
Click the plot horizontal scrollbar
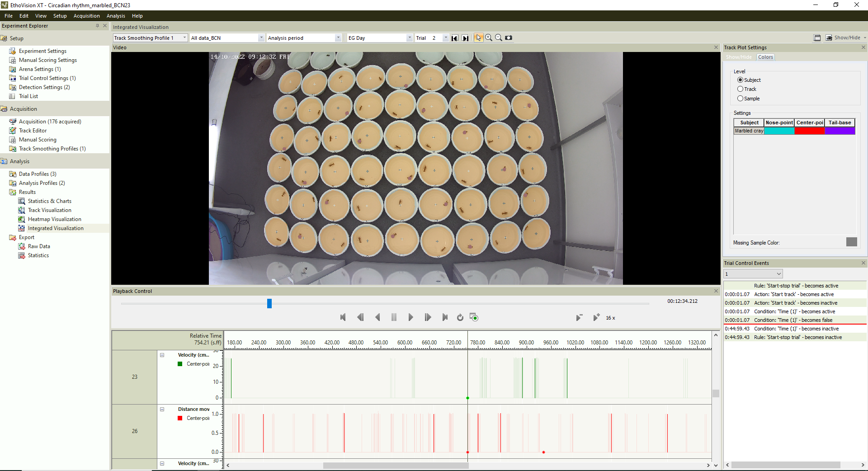coord(396,465)
